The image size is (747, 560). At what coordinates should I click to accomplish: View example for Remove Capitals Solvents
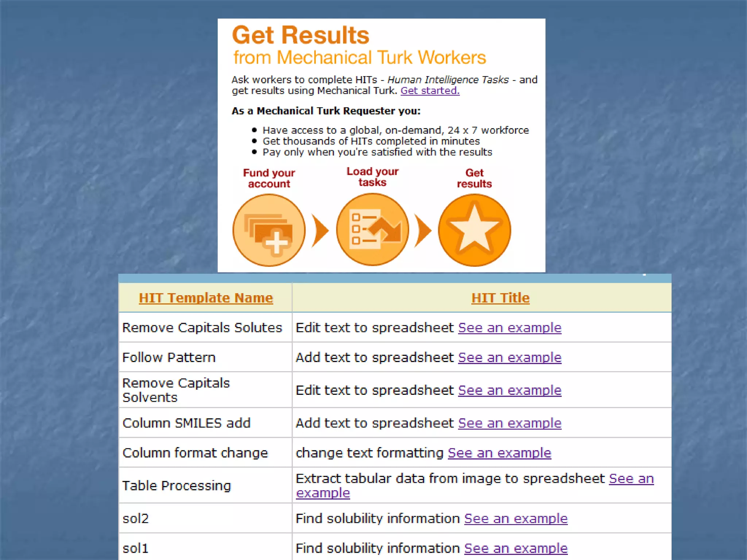coord(510,390)
